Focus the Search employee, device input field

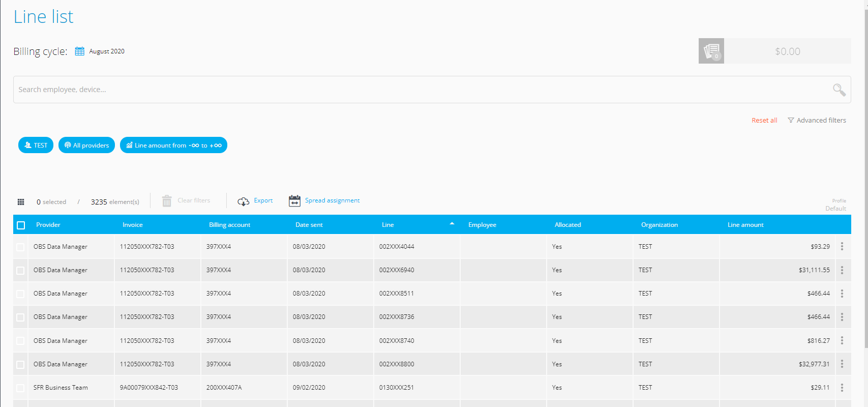[417, 90]
